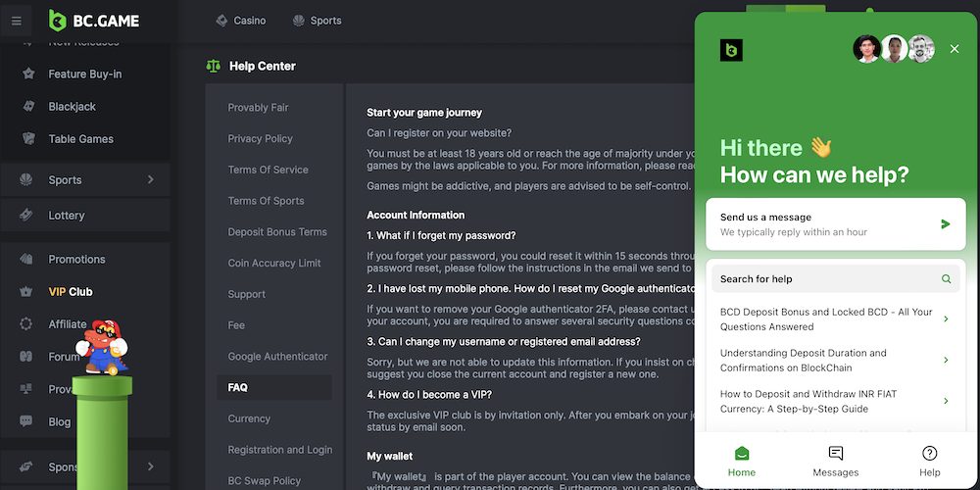Image resolution: width=980 pixels, height=490 pixels.
Task: Click 'Start your game journey' heading
Action: (424, 113)
